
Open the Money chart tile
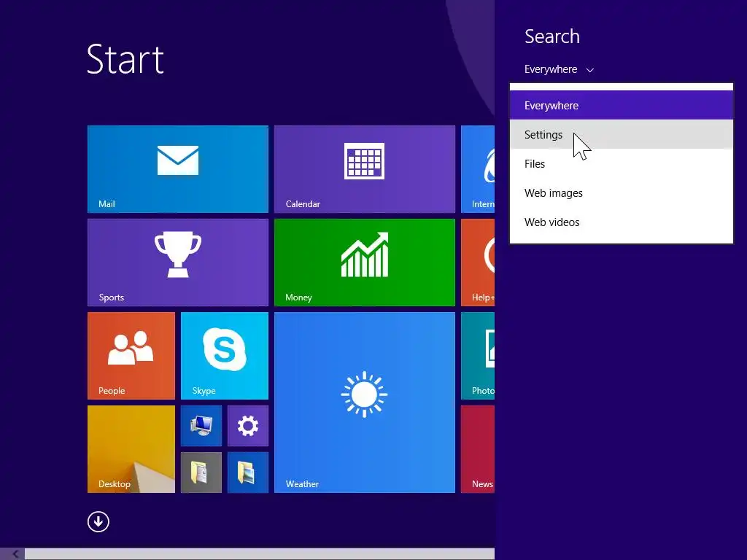pyautogui.click(x=365, y=262)
